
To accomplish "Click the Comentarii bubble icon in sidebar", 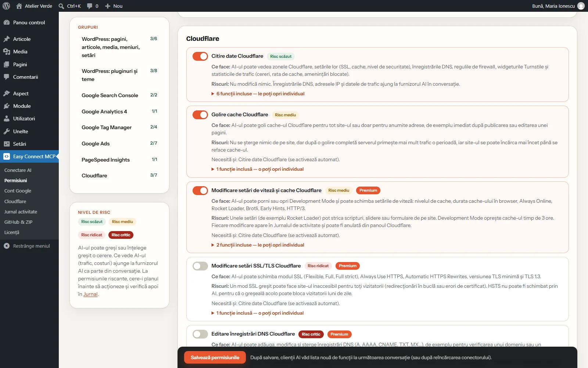I will 7,77.
